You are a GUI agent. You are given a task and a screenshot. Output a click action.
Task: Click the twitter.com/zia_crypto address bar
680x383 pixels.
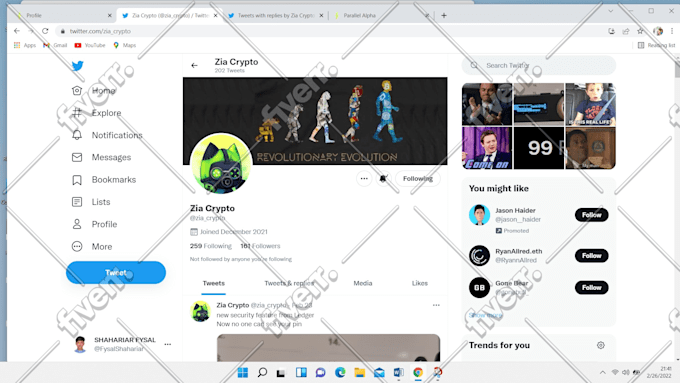(330, 31)
